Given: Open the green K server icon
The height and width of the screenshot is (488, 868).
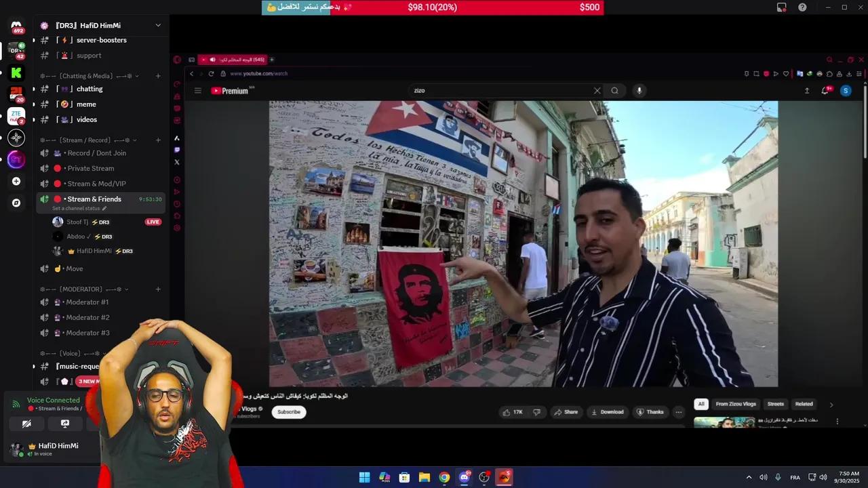Looking at the screenshot, I should tap(16, 73).
